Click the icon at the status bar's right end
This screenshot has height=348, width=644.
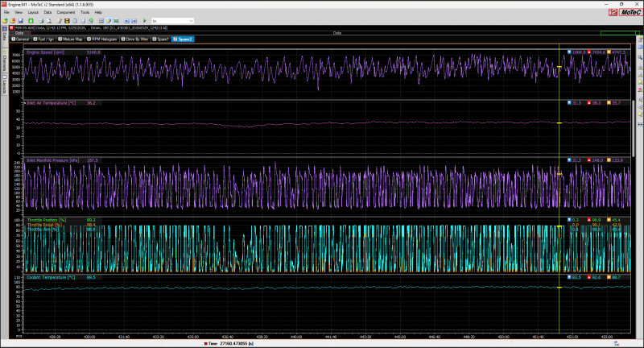(616, 343)
